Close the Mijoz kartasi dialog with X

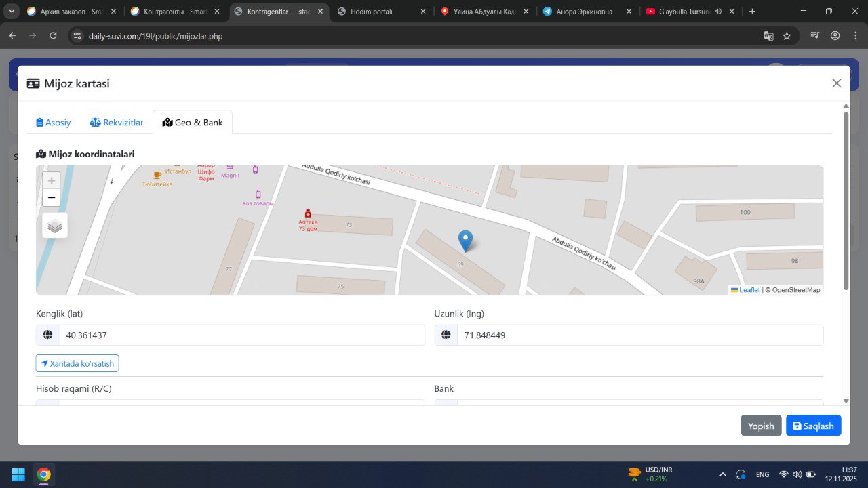[836, 83]
